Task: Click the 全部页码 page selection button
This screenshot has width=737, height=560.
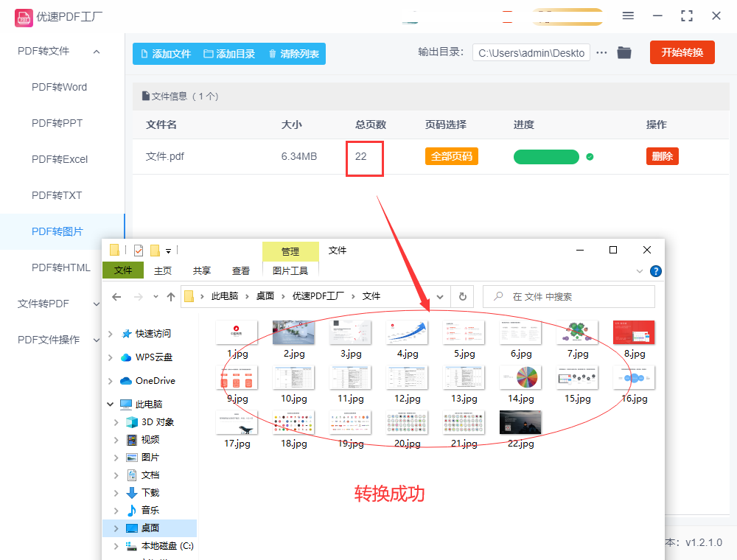Action: (452, 156)
